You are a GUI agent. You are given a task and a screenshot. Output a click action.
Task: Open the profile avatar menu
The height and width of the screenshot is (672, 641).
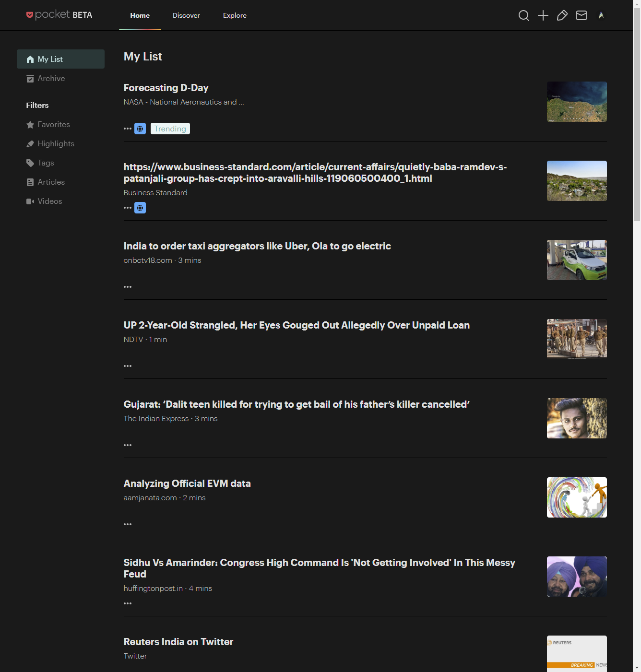click(x=601, y=15)
